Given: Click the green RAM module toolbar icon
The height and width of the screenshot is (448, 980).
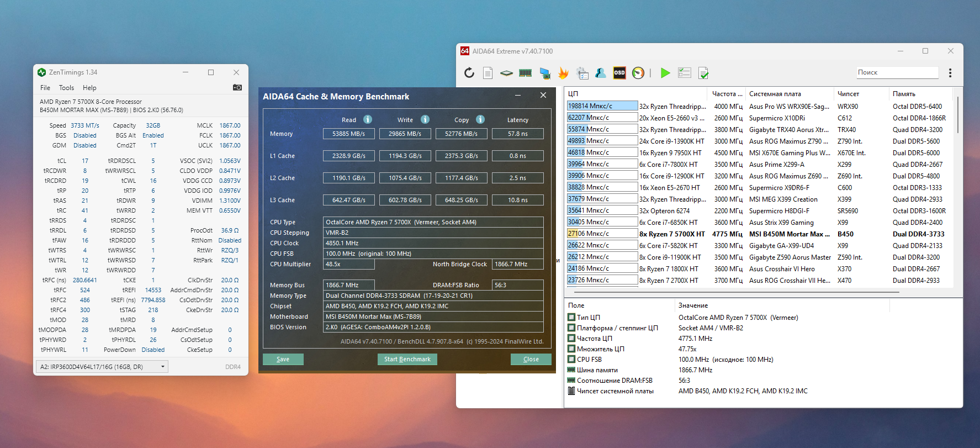Looking at the screenshot, I should pyautogui.click(x=526, y=73).
